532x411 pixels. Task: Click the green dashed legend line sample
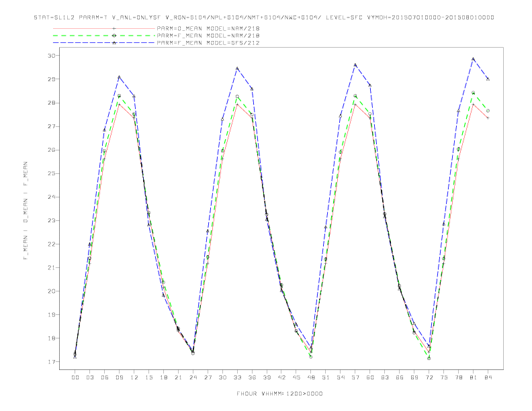104,36
